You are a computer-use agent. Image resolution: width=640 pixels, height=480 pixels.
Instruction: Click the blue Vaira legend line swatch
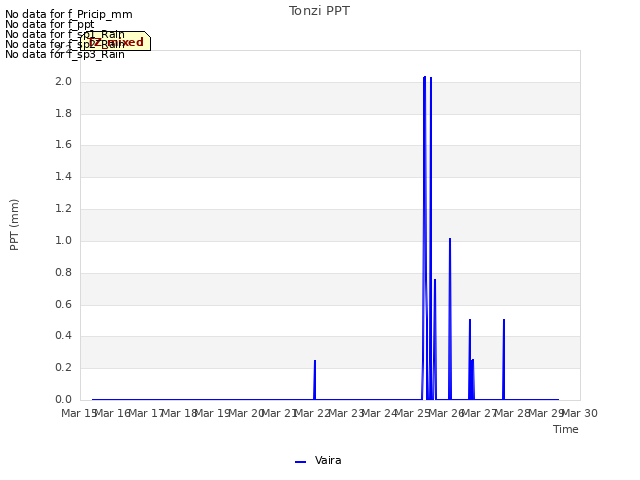tap(300, 462)
